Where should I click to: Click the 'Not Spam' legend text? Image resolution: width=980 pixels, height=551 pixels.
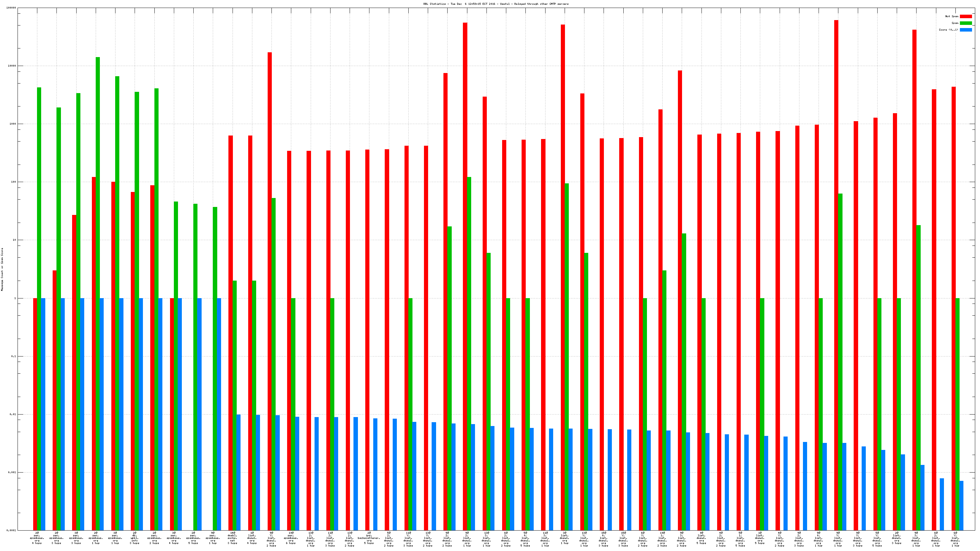(952, 16)
